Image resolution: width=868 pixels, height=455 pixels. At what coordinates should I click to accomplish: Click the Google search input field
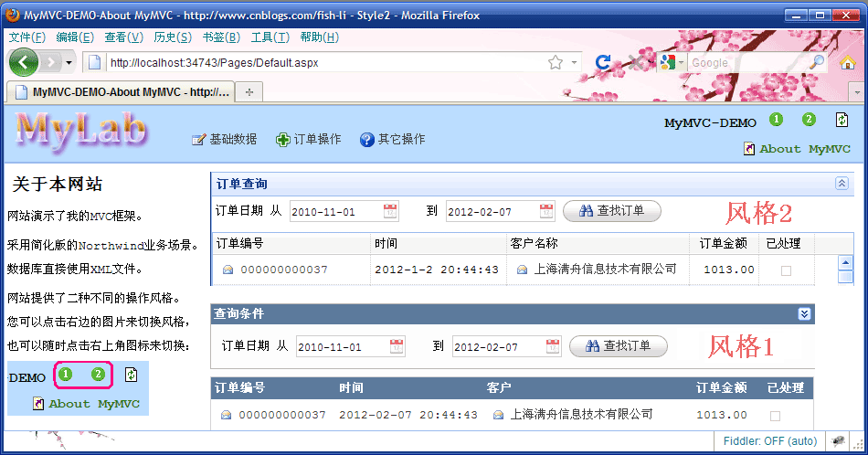click(x=749, y=62)
